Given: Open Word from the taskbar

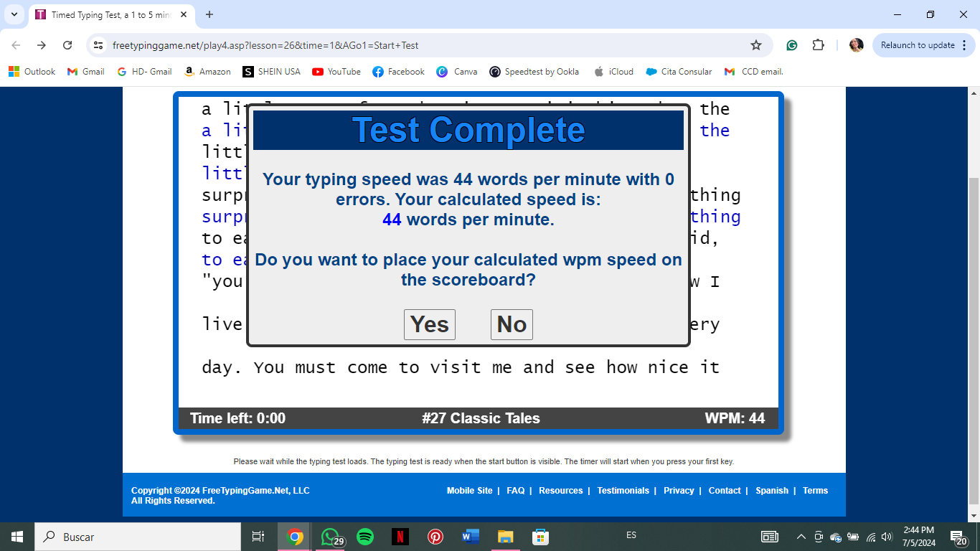Looking at the screenshot, I should [471, 537].
